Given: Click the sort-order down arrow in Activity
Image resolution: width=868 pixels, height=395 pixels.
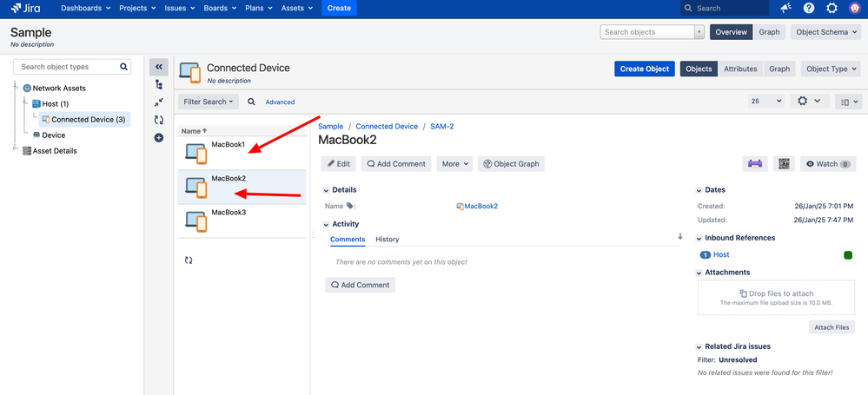Looking at the screenshot, I should tap(680, 236).
